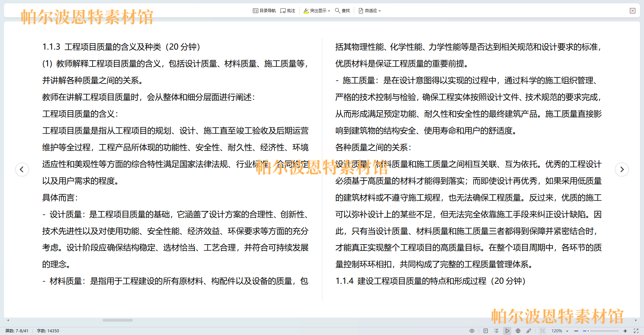Select the reading mode play icon
Screen dimensions: 644x335
coord(507,331)
